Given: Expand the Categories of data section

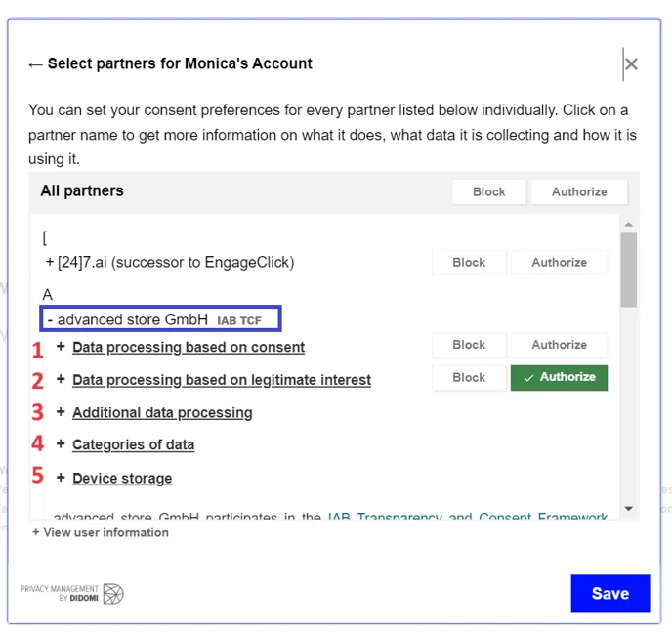Looking at the screenshot, I should [133, 444].
